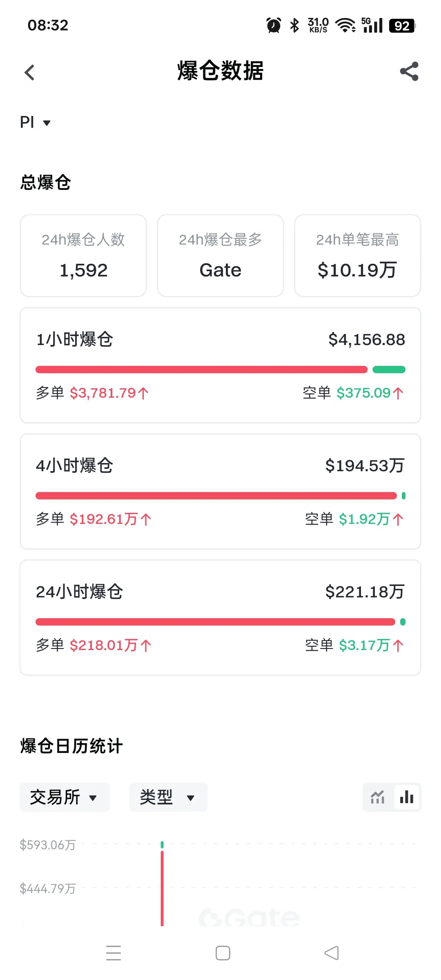This screenshot has width=441, height=980.
Task: Switch to bar chart view icon
Action: tap(407, 797)
